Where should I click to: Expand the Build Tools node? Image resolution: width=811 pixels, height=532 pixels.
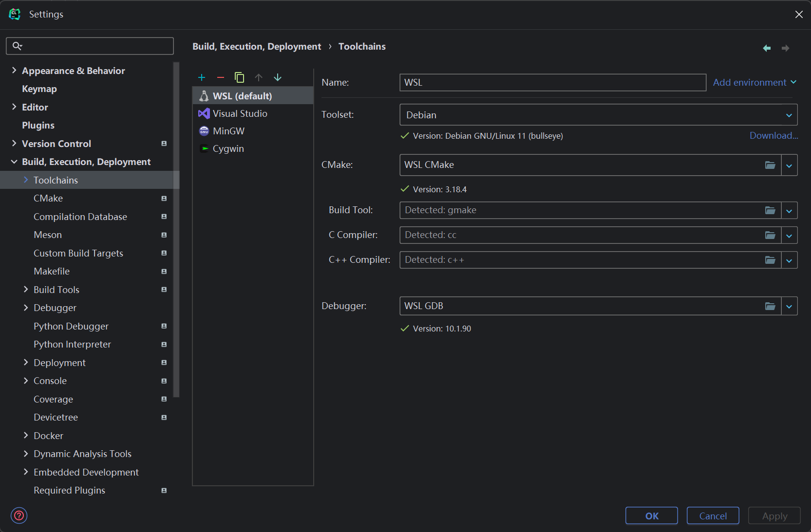[x=26, y=290]
